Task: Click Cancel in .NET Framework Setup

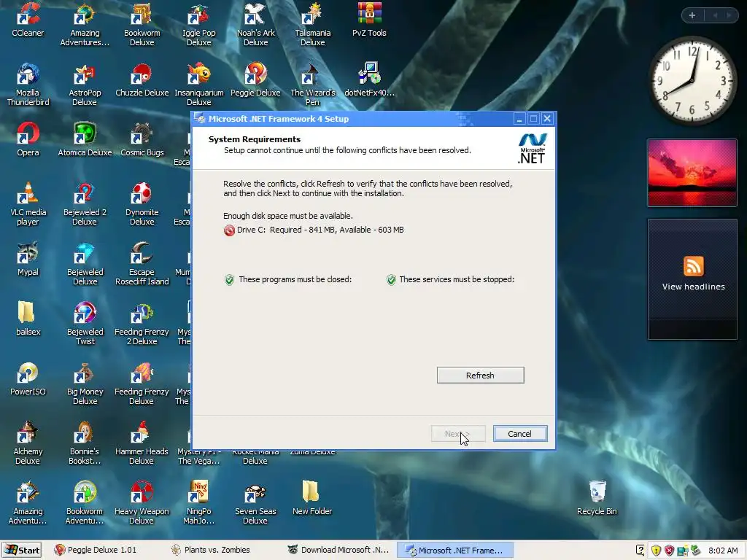Action: pyautogui.click(x=519, y=434)
